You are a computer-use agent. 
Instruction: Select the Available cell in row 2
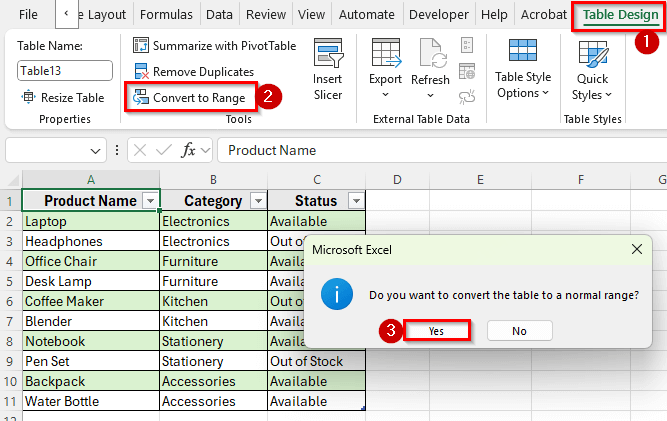point(316,221)
